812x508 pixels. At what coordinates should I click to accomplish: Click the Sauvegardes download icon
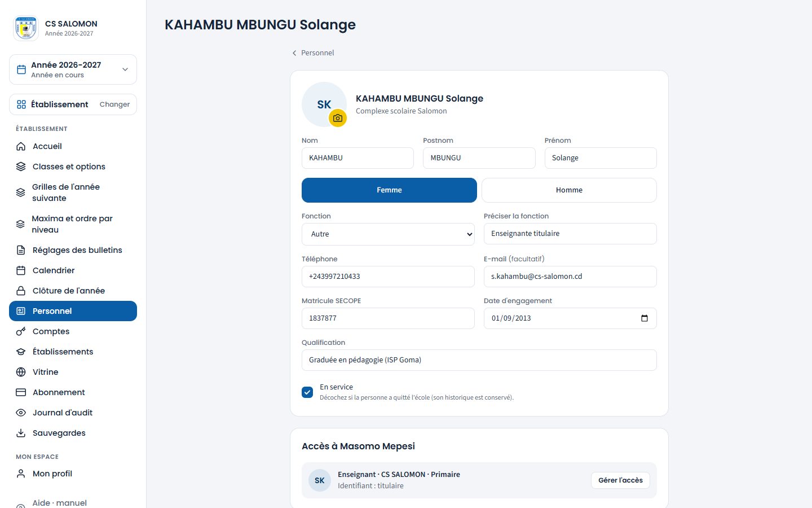pyautogui.click(x=21, y=433)
